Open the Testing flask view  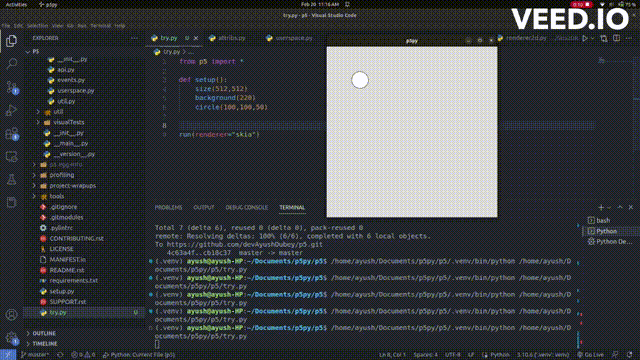[11, 180]
